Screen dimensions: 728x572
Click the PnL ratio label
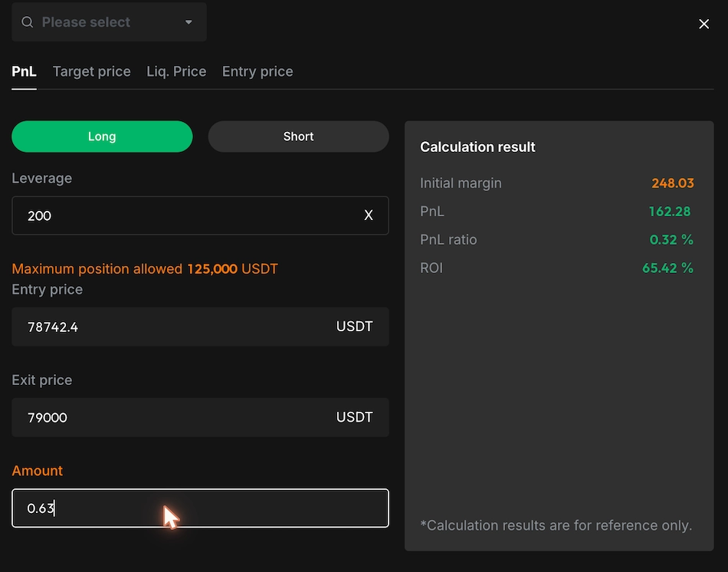click(x=448, y=240)
